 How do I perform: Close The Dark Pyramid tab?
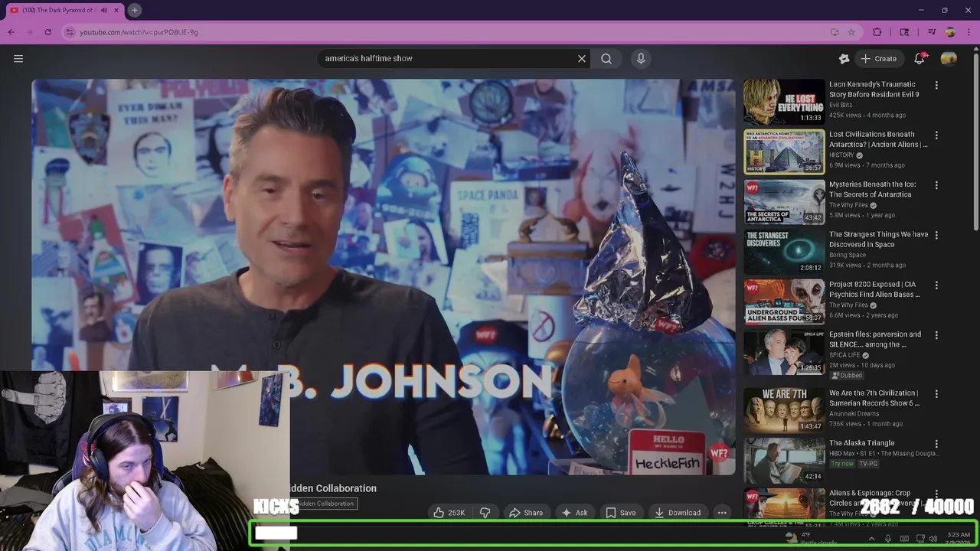point(116,10)
